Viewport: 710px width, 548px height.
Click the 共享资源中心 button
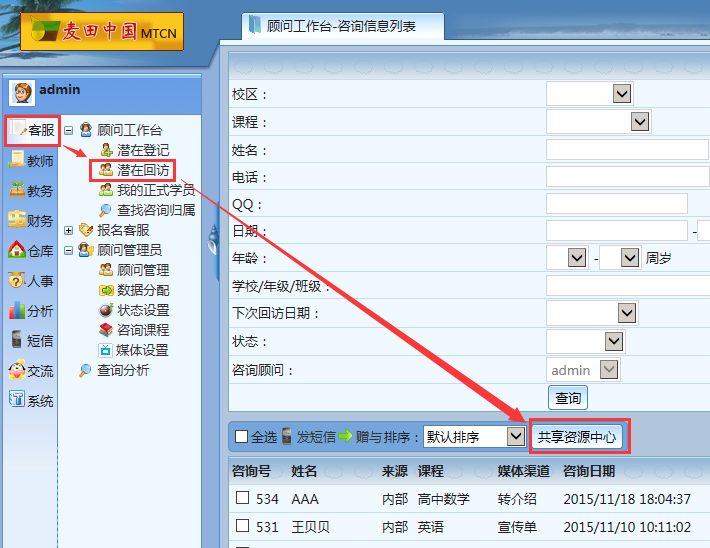[x=577, y=437]
